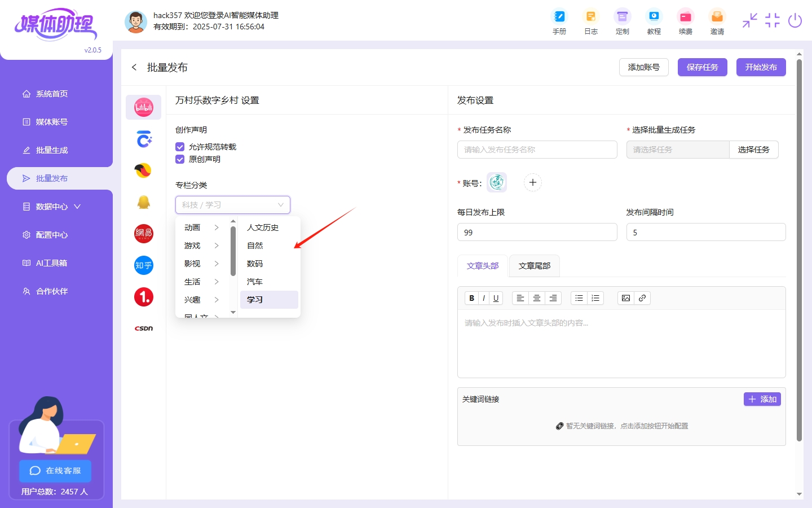The width and height of the screenshot is (812, 508).
Task: Uncheck 允许规范转载 checkbox
Action: click(x=180, y=147)
